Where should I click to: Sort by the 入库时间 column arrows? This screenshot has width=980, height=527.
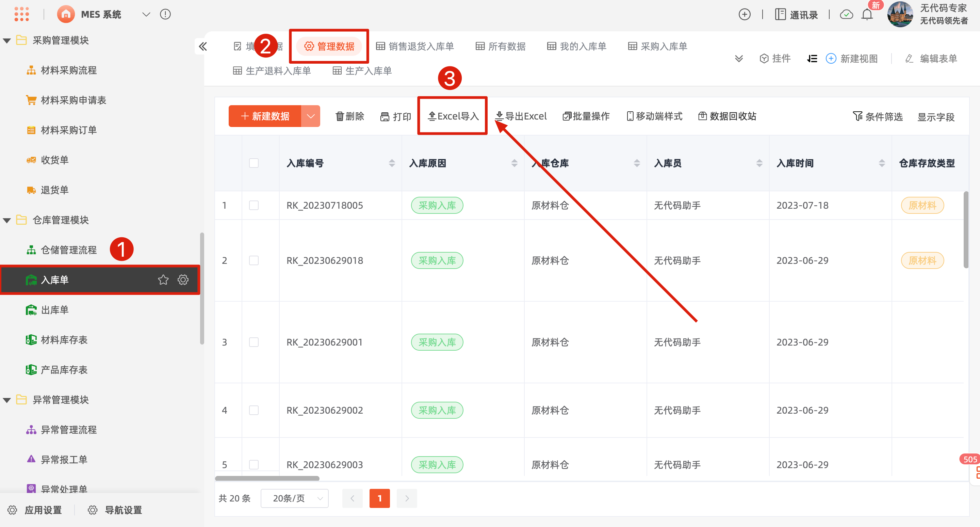tap(882, 163)
